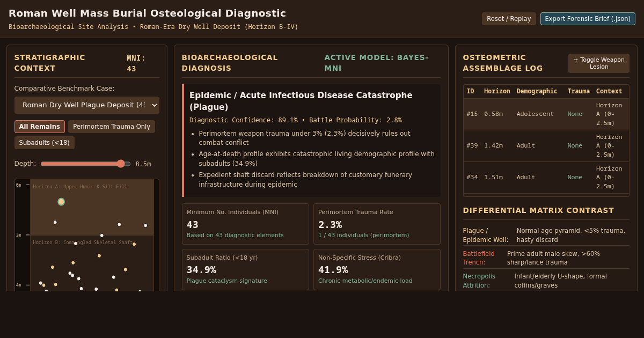
Task: Click the 0m depth axis tick label
Action: 19,185
